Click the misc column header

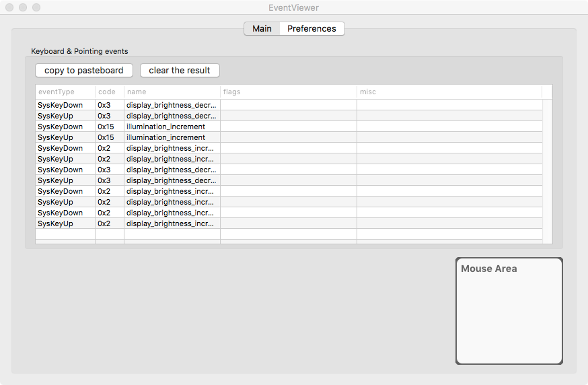449,92
